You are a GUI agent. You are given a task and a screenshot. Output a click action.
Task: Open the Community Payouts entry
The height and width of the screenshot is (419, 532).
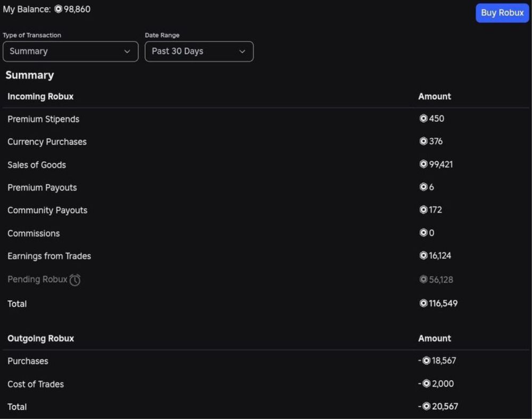pyautogui.click(x=265, y=210)
